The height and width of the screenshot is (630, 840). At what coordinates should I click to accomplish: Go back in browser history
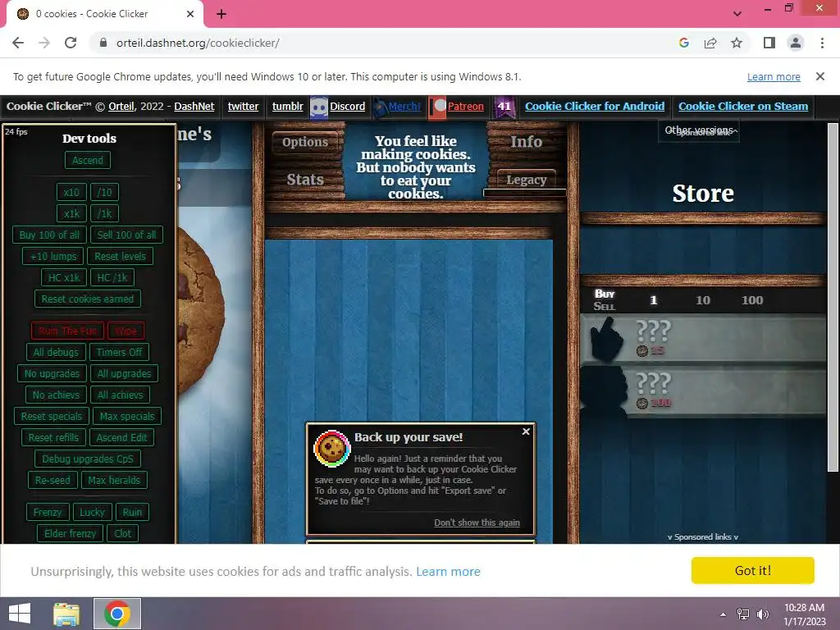coord(18,43)
